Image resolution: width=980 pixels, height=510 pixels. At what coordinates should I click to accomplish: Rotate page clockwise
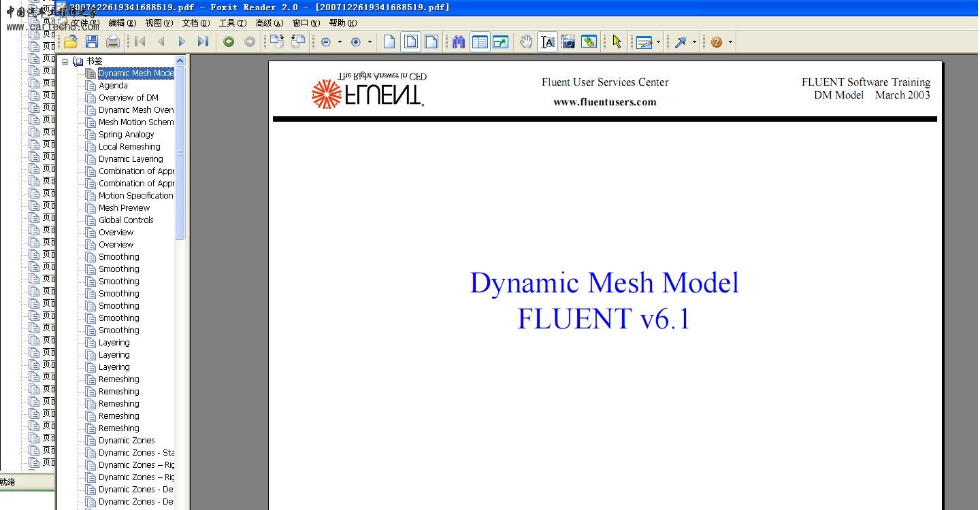point(277,42)
